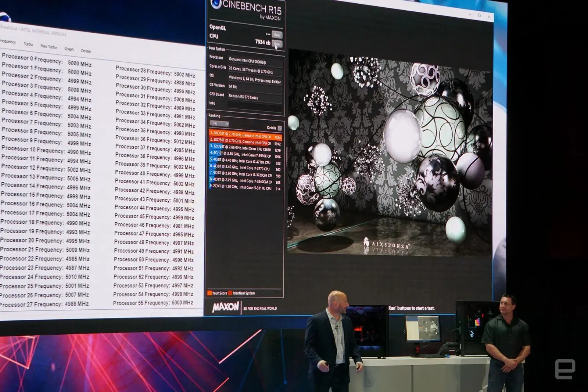Close the Cinebench window

tap(489, 17)
